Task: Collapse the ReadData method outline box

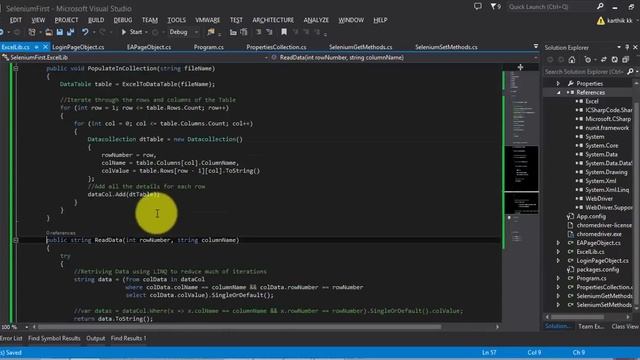Action: tap(16, 240)
